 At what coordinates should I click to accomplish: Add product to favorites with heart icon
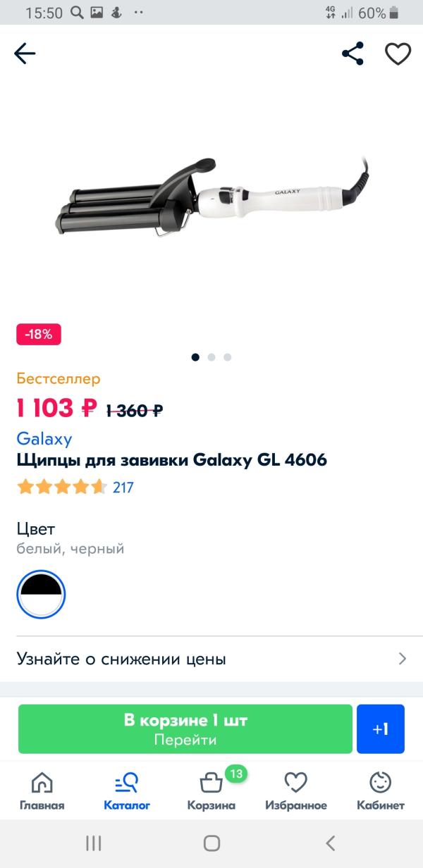coord(398,54)
